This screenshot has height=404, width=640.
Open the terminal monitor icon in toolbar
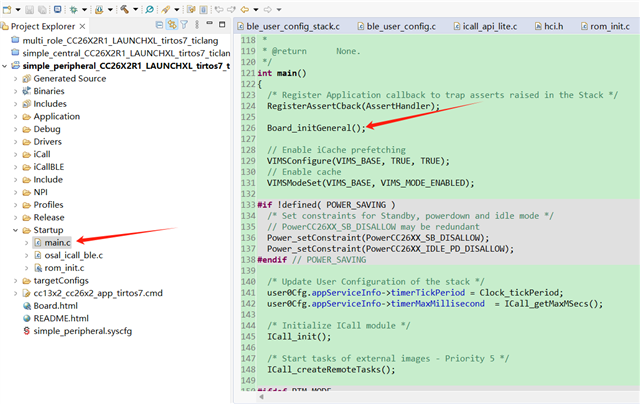pos(58,9)
